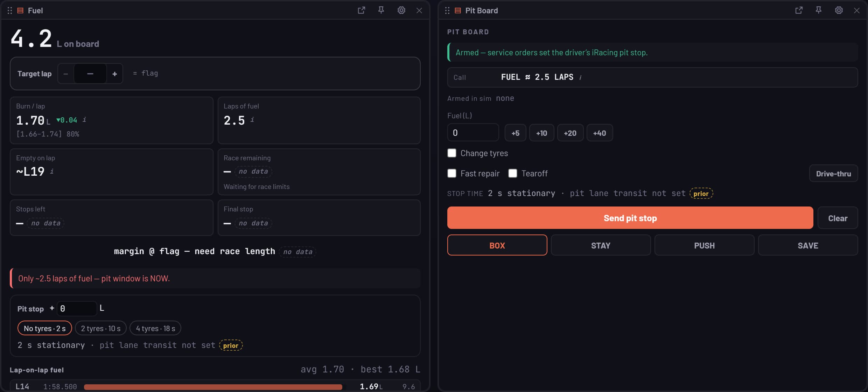This screenshot has width=868, height=392.
Task: Choose the 4 tyres · 18 s option
Action: coord(155,328)
